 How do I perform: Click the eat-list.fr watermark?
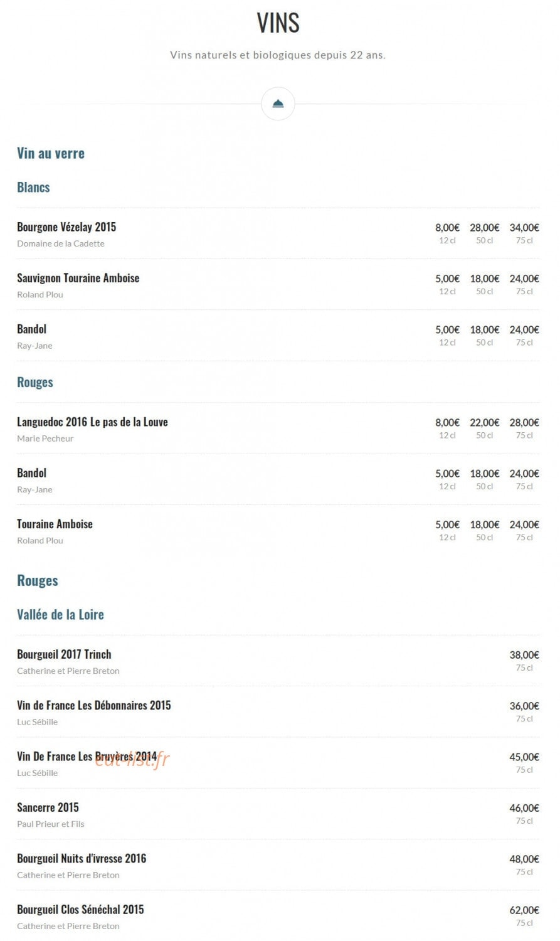(132, 760)
